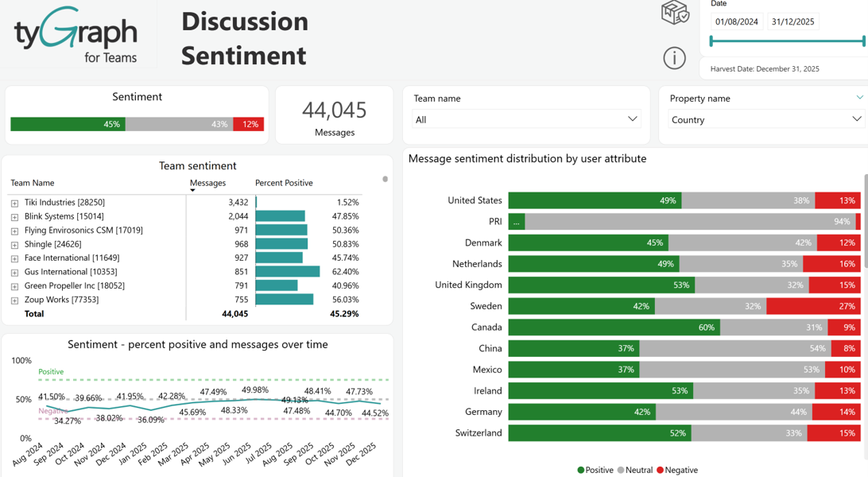Expand the Blink Systems [15014] row
868x477 pixels.
[x=15, y=217]
